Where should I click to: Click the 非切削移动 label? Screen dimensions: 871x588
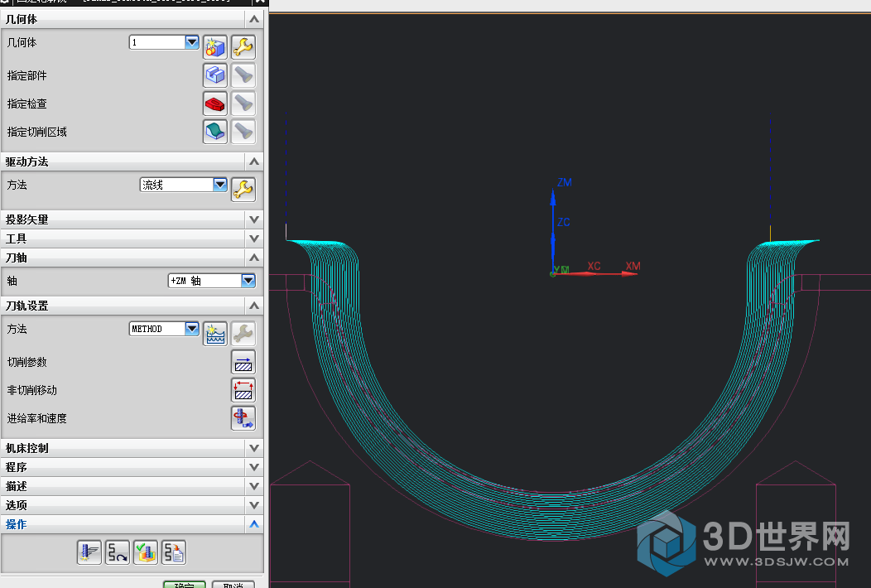[x=31, y=390]
